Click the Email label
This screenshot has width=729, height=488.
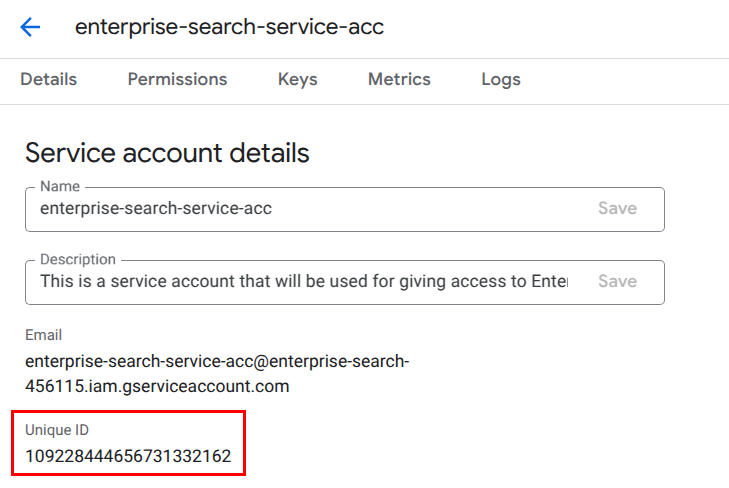click(43, 335)
